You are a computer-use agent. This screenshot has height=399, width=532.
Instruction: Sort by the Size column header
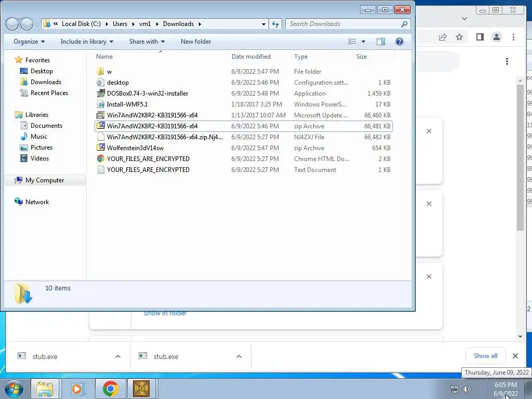[374, 56]
